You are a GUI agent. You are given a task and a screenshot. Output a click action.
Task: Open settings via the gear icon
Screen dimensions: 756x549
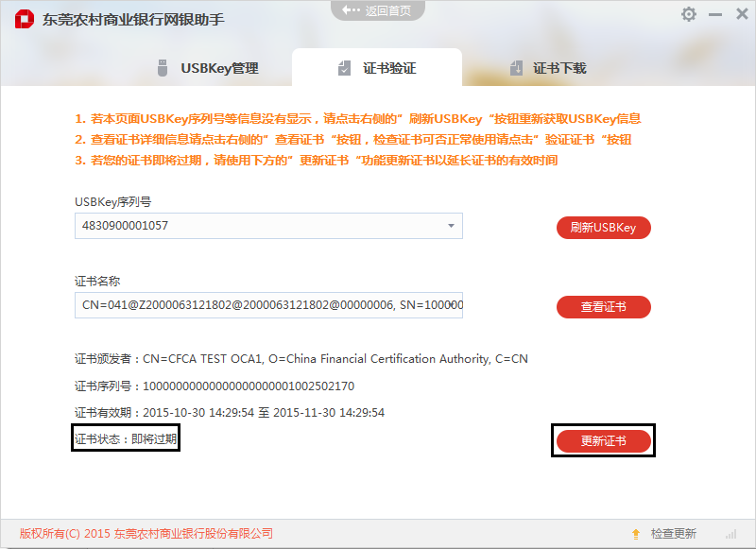click(689, 14)
